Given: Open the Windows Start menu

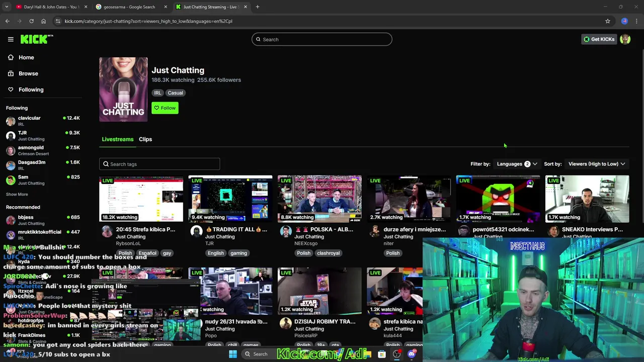Looking at the screenshot, I should click(232, 354).
